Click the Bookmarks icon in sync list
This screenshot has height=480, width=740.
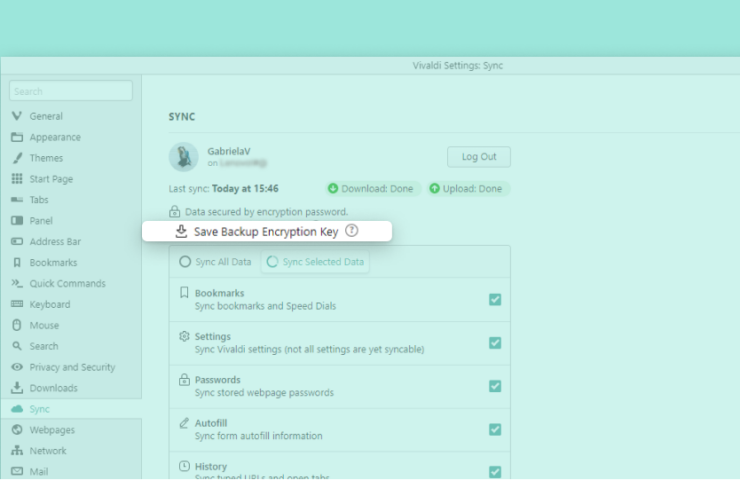pyautogui.click(x=184, y=293)
